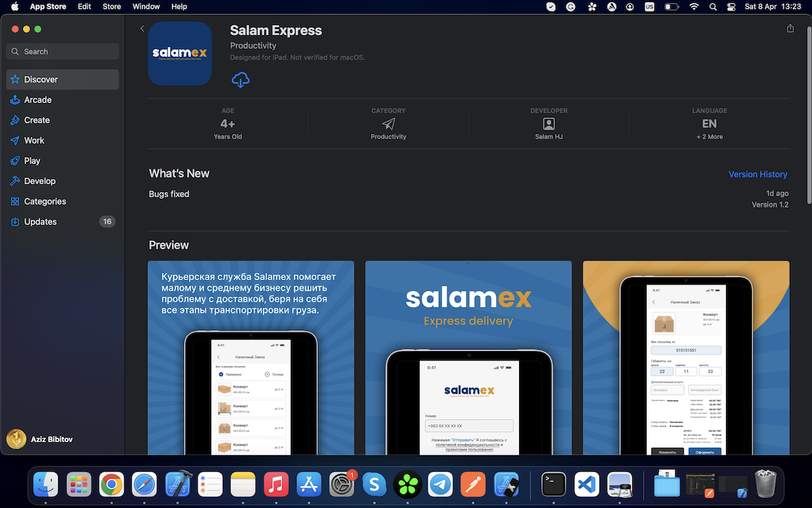The height and width of the screenshot is (508, 812).
Task: Open the Salam Express app icon
Action: click(x=180, y=54)
